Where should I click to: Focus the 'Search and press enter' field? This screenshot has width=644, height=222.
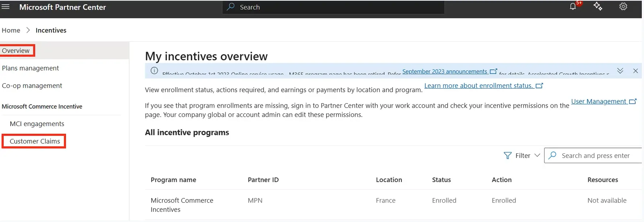(593, 156)
